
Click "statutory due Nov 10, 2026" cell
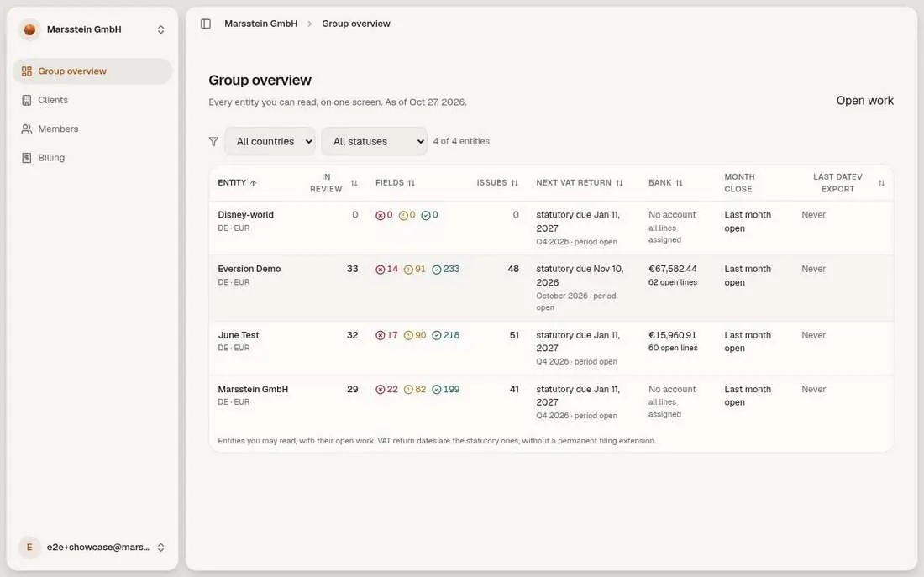pyautogui.click(x=580, y=275)
